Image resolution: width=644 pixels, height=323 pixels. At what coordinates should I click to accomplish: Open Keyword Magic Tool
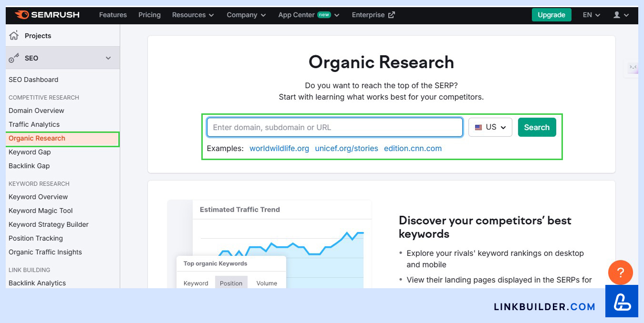pos(41,211)
